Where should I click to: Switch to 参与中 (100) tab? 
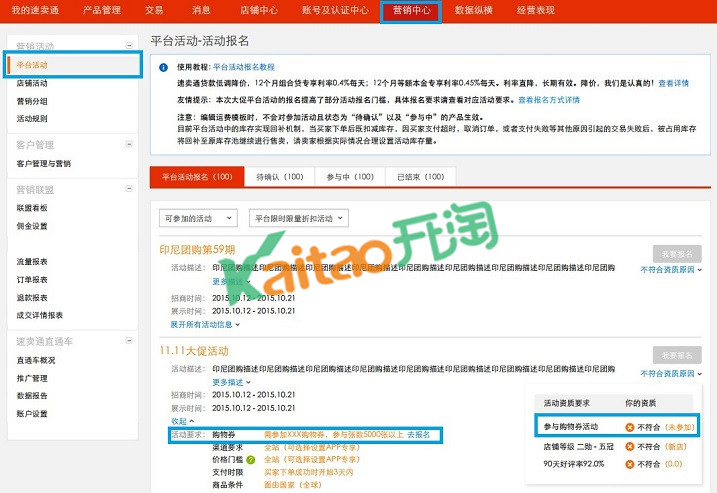(x=350, y=177)
